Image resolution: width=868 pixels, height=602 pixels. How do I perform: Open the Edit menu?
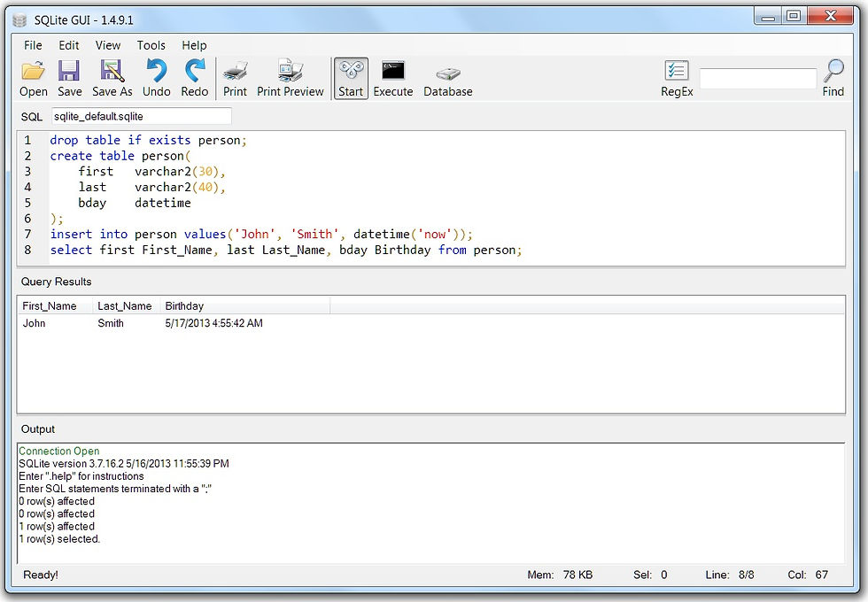pyautogui.click(x=69, y=45)
